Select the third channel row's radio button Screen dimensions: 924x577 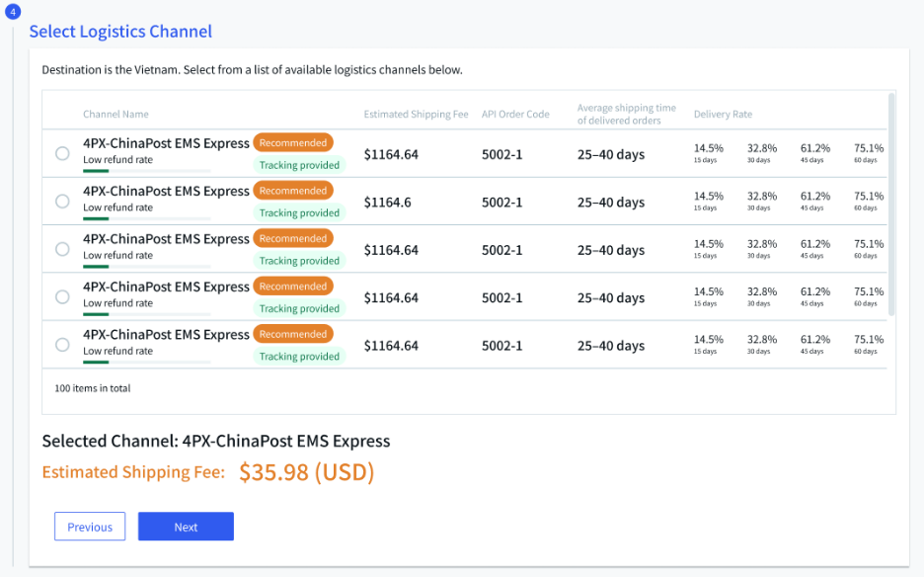pyautogui.click(x=62, y=249)
